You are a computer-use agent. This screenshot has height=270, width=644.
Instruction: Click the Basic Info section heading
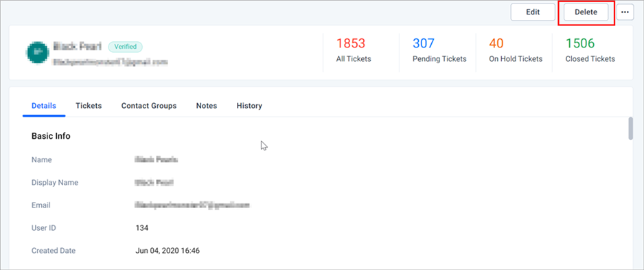pyautogui.click(x=51, y=136)
